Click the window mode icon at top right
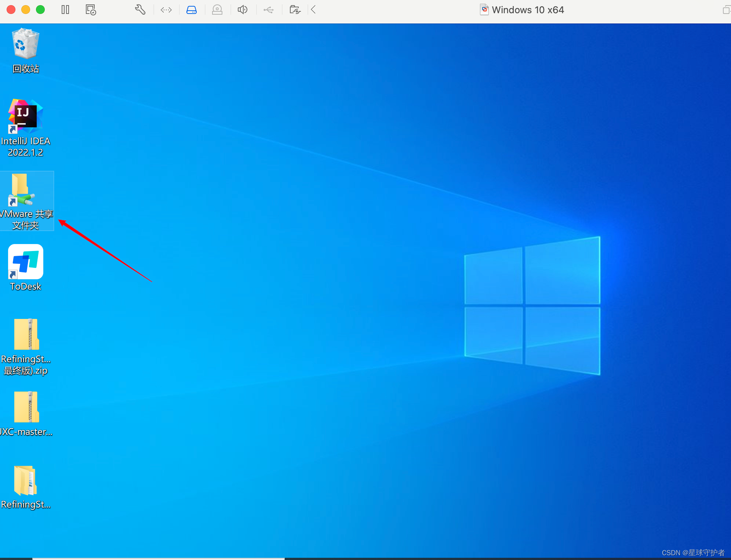This screenshot has width=731, height=560. coord(726,10)
